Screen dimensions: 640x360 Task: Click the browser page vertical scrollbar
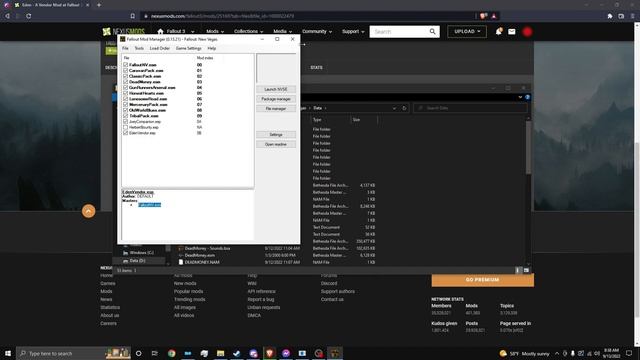637,229
